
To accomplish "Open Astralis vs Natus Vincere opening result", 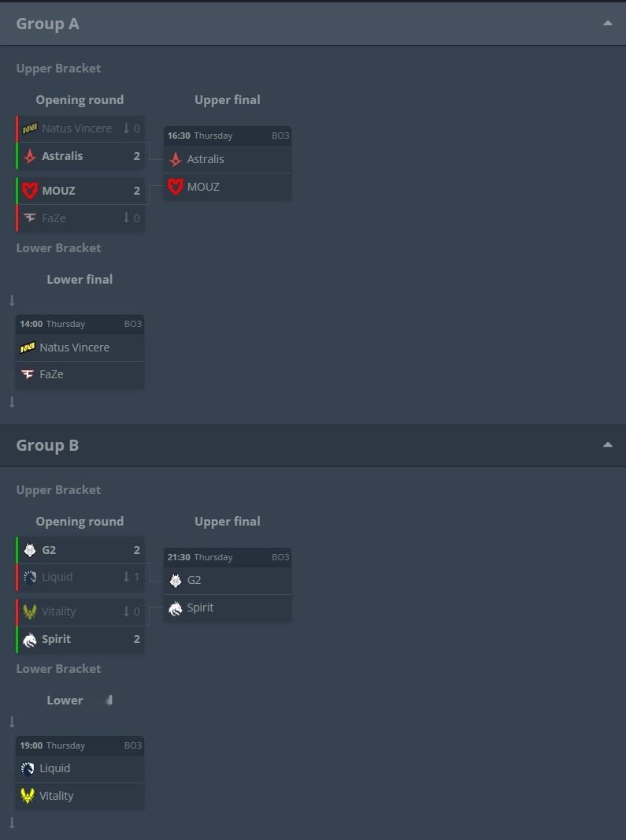I will (x=80, y=156).
